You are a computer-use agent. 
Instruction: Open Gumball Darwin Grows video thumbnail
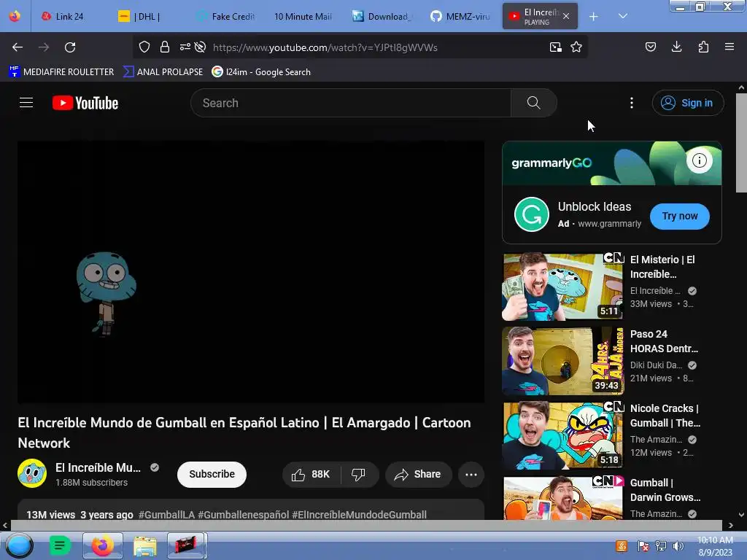tap(563, 497)
